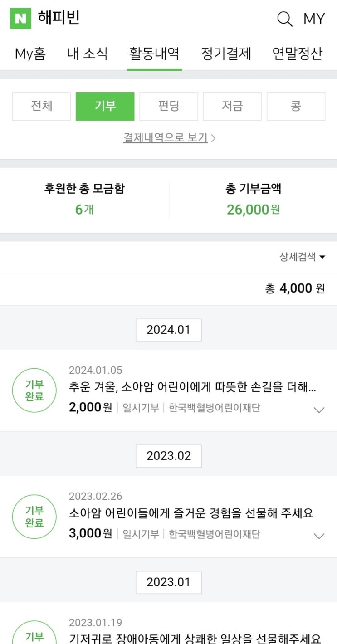This screenshot has height=644, width=337.
Task: Open the MY profile menu
Action: coord(314,19)
